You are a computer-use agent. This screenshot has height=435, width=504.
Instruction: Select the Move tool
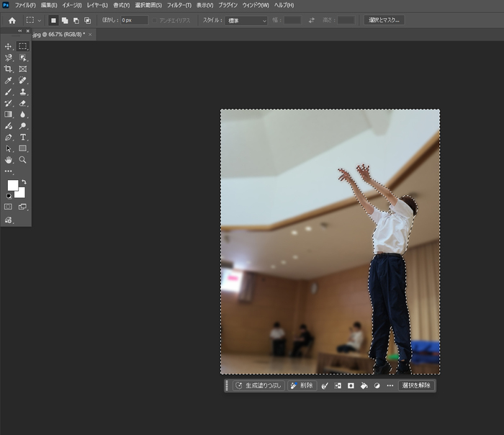tap(8, 46)
